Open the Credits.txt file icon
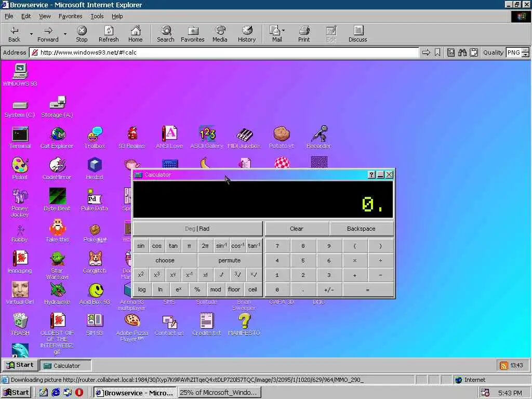This screenshot has width=532, height=399. [x=207, y=324]
